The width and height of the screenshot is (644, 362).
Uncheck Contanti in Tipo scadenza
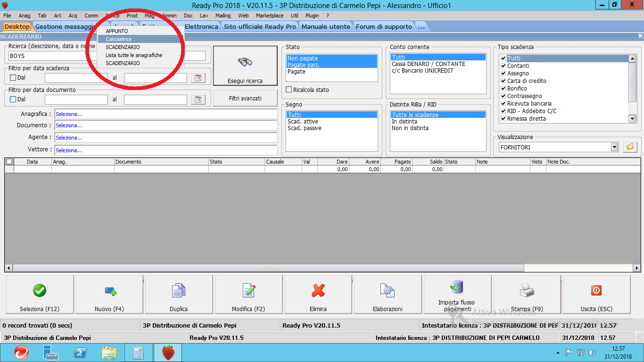point(504,66)
